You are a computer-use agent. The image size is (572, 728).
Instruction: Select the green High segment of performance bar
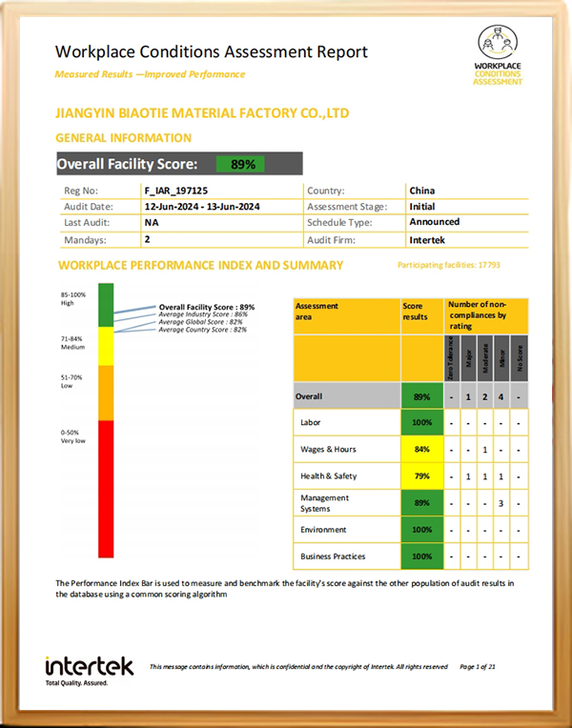pyautogui.click(x=106, y=306)
